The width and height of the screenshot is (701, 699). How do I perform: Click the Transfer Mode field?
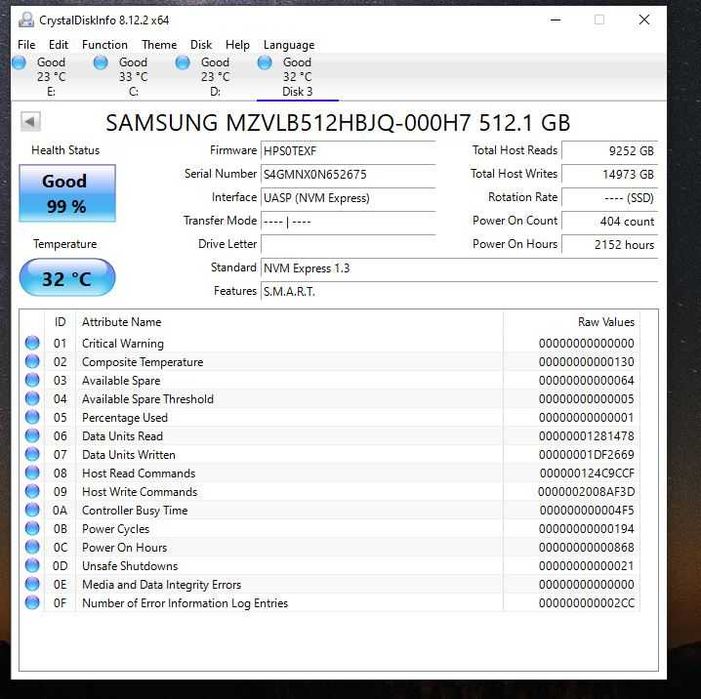tap(348, 222)
